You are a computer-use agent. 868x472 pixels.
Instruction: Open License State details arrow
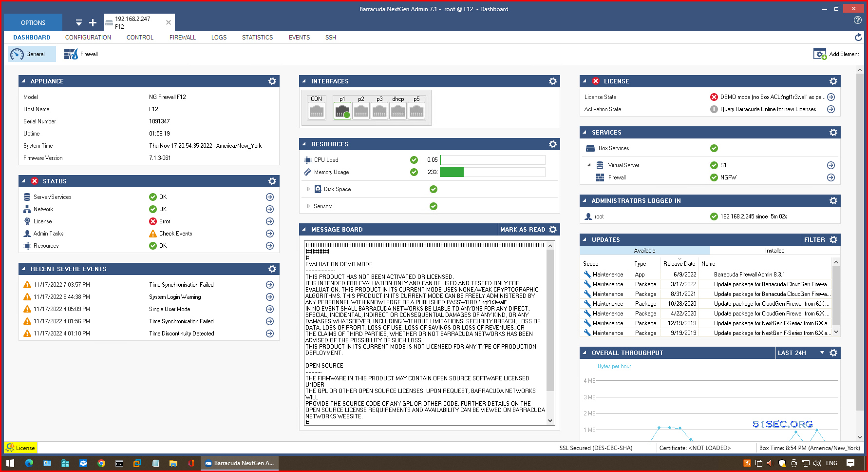(831, 97)
